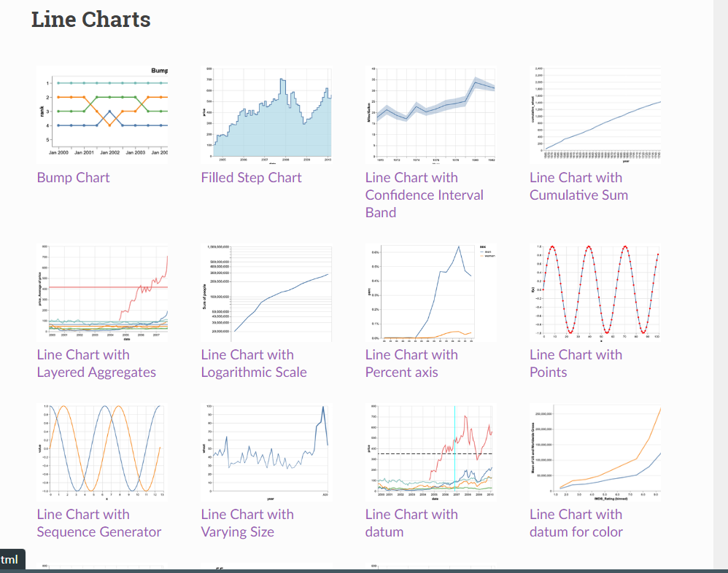Click the Bump Chart link
This screenshot has width=728, height=573.
[73, 177]
